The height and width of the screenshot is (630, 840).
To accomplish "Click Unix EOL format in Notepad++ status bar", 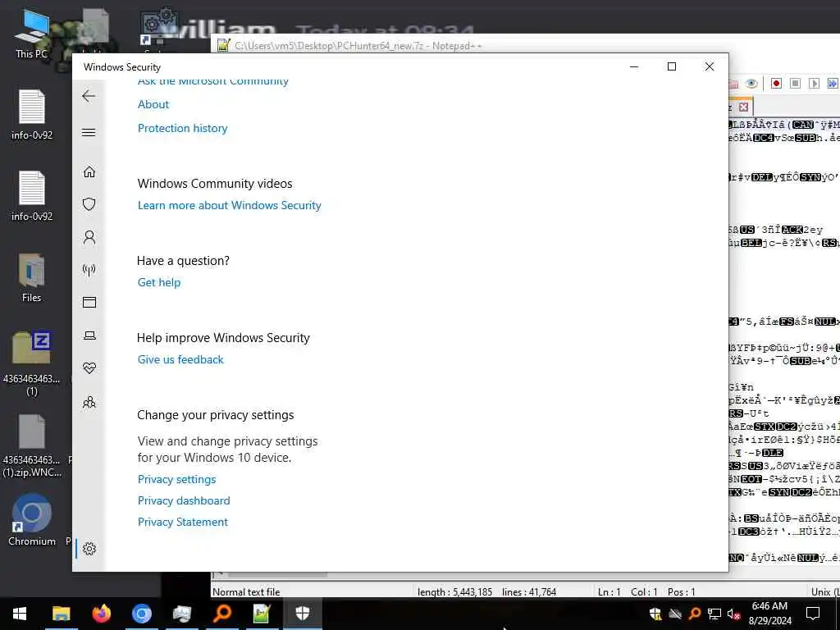I will (x=824, y=592).
